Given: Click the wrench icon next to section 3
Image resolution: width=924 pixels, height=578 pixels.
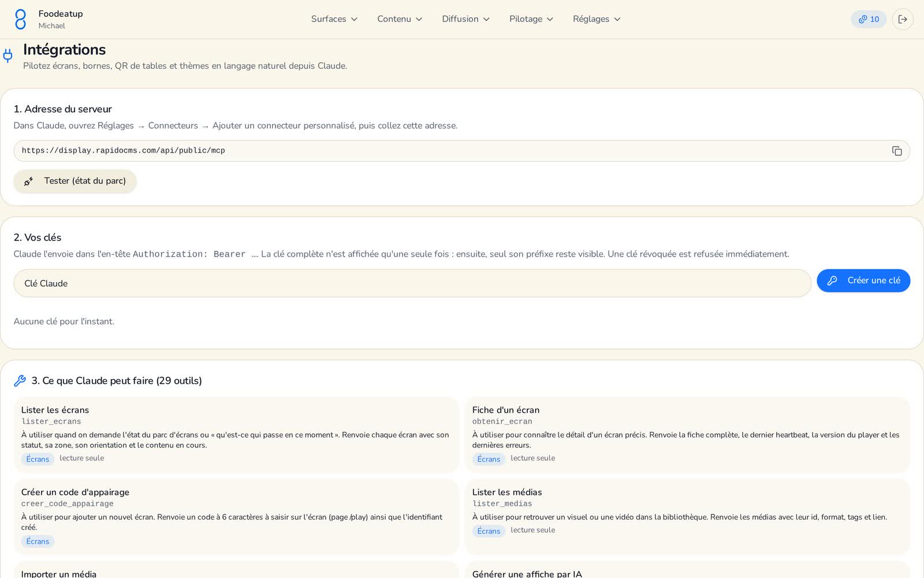Looking at the screenshot, I should point(20,380).
